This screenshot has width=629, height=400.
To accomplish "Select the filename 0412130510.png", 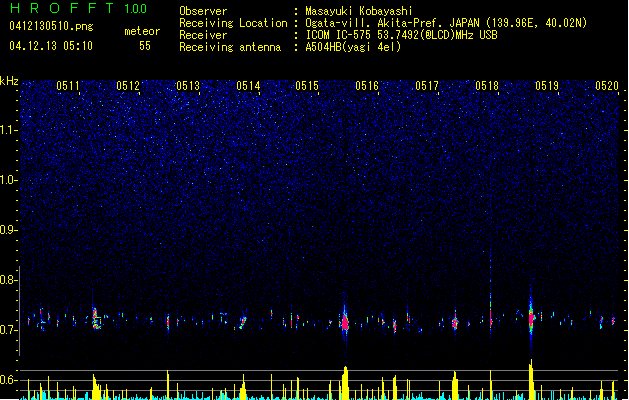I will click(51, 26).
